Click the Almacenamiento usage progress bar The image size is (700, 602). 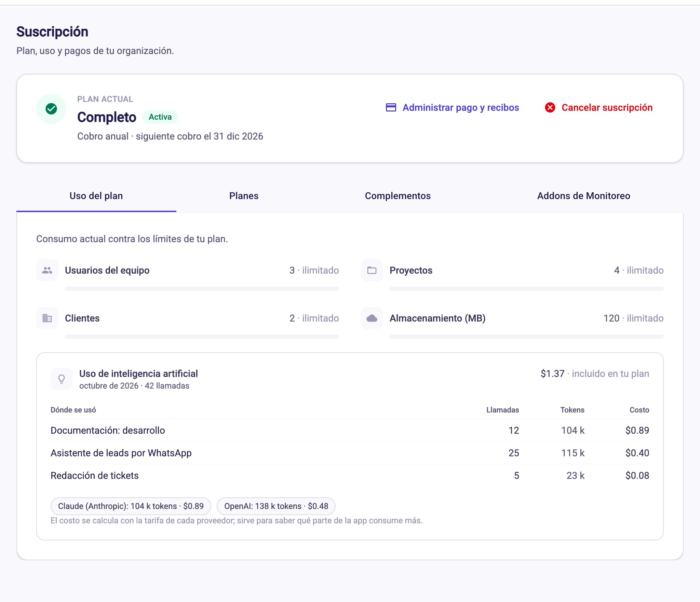point(527,337)
